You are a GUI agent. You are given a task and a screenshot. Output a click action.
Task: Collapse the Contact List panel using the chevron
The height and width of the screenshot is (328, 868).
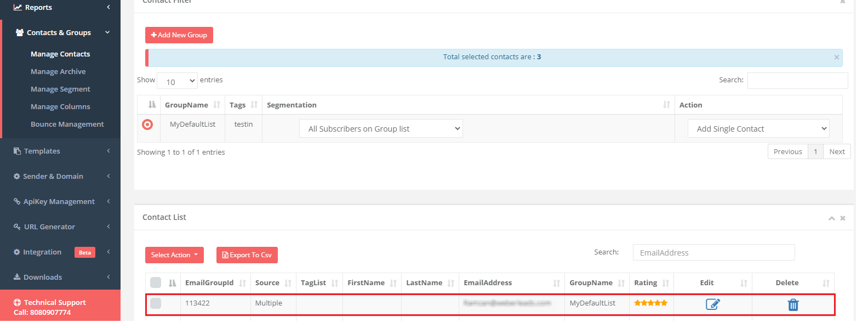tap(831, 218)
